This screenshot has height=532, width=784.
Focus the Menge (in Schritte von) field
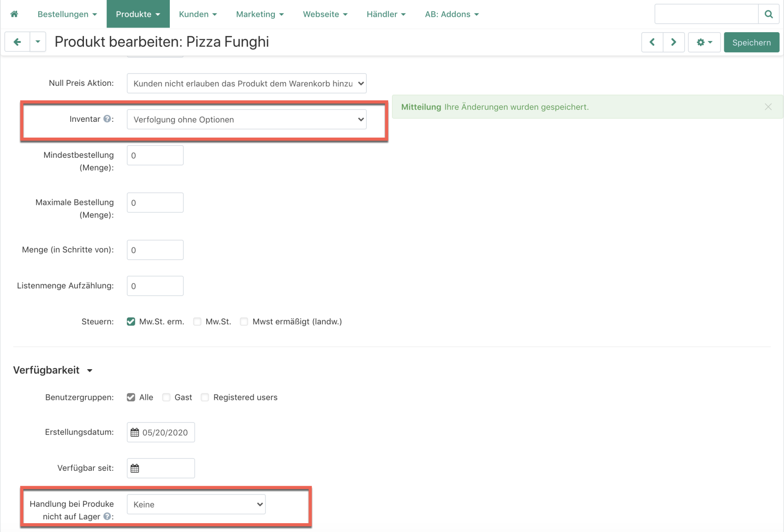155,250
